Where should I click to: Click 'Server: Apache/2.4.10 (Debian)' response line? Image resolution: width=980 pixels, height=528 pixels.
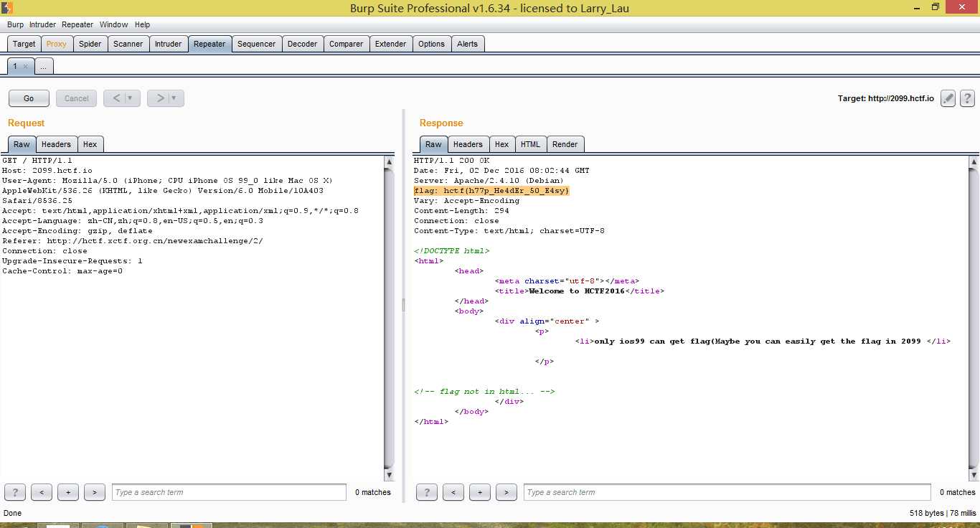pos(489,181)
